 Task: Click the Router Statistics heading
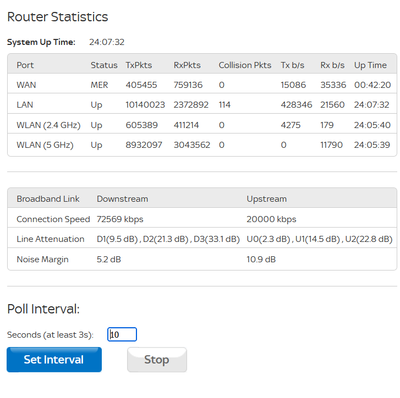tap(57, 17)
